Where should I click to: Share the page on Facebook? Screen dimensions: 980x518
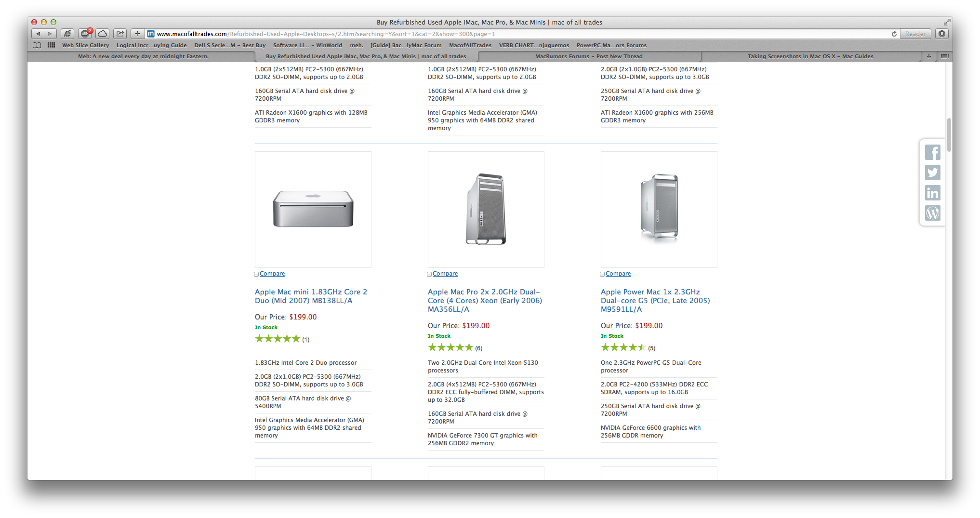click(x=932, y=152)
